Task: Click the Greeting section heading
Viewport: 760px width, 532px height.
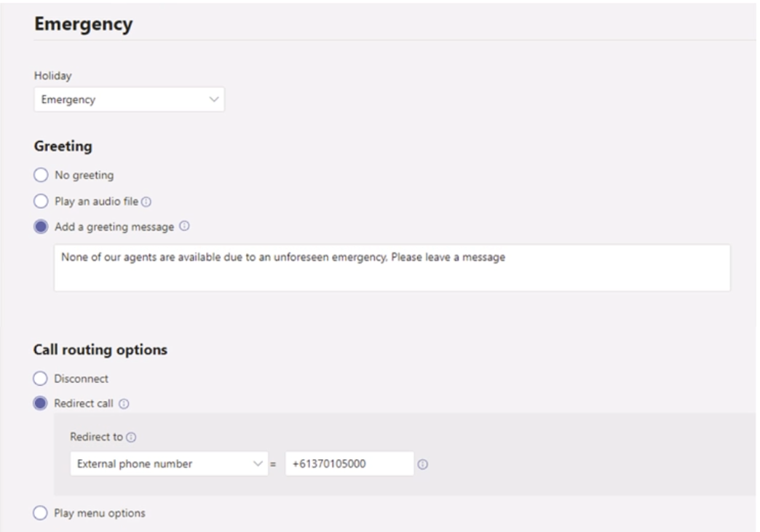Action: (x=63, y=146)
